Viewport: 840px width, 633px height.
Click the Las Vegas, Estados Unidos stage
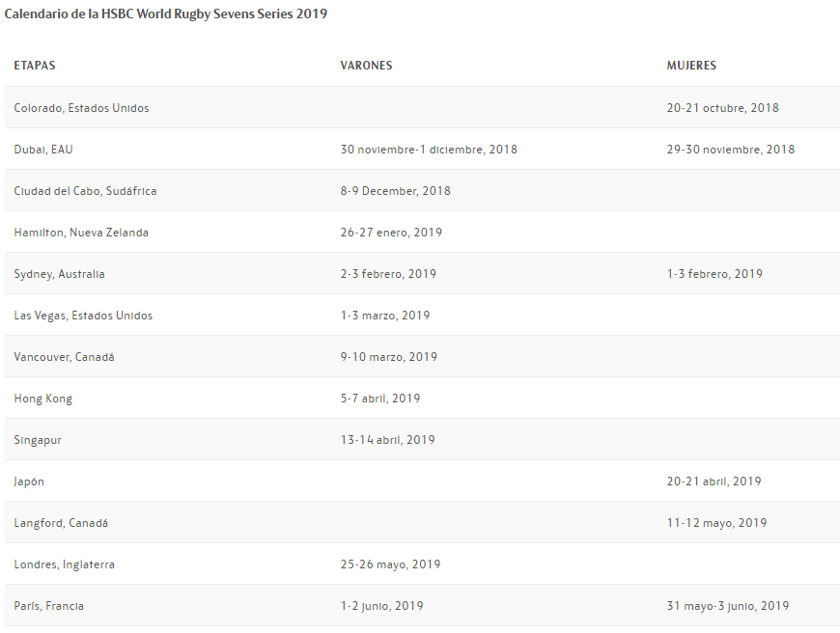pyautogui.click(x=83, y=316)
